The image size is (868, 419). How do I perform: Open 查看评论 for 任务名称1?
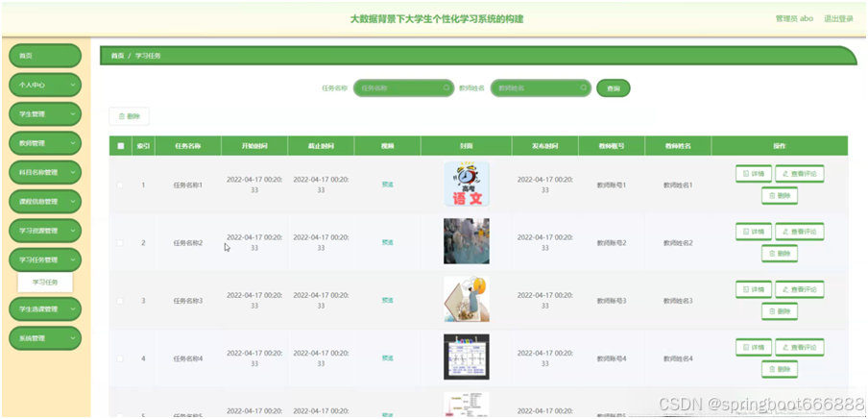point(800,174)
